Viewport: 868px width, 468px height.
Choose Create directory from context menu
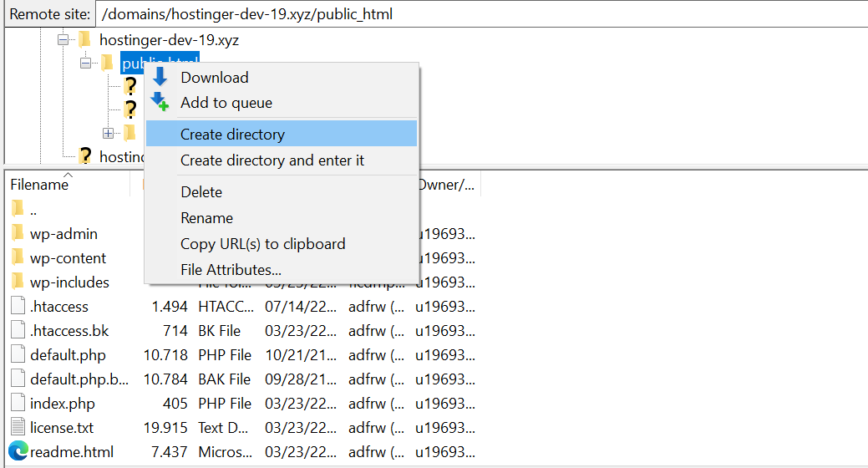pyautogui.click(x=232, y=134)
